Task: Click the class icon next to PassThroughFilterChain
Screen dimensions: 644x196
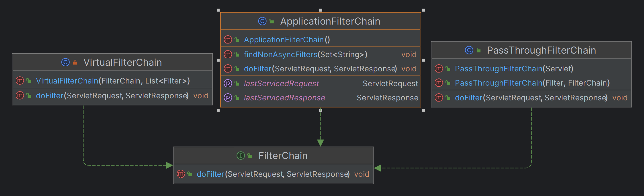Action: tap(469, 50)
